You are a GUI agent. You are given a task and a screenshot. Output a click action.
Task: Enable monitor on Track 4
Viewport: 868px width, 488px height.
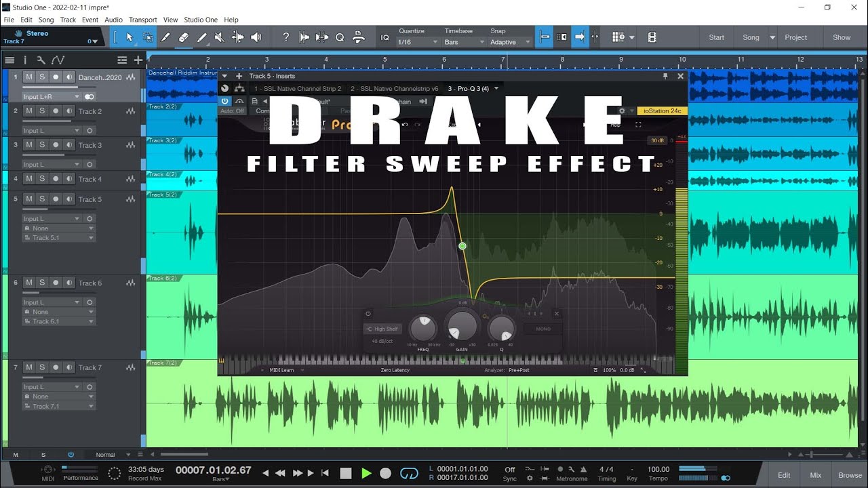coord(69,179)
